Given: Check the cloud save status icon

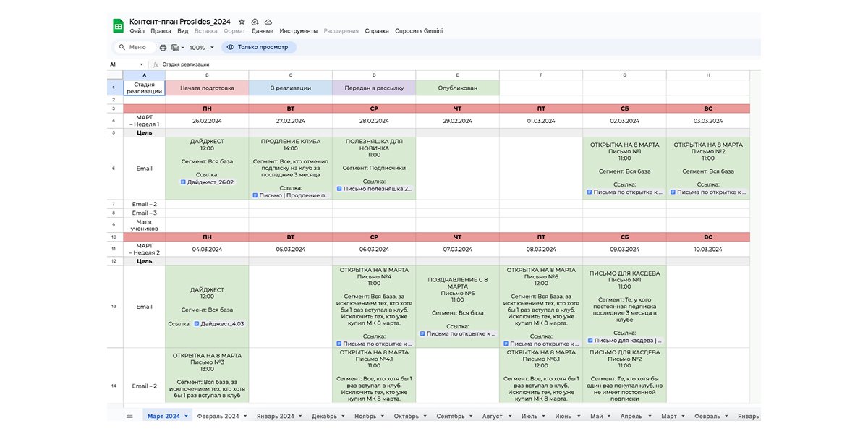Looking at the screenshot, I should 268,22.
